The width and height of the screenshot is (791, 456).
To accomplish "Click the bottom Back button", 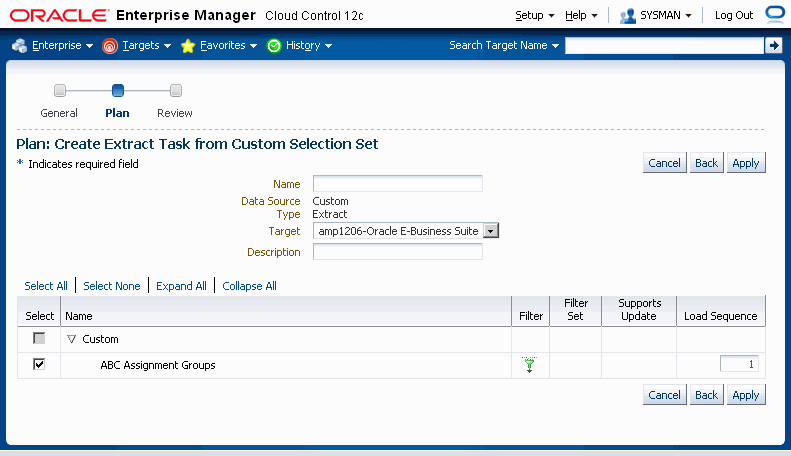I will click(x=706, y=395).
